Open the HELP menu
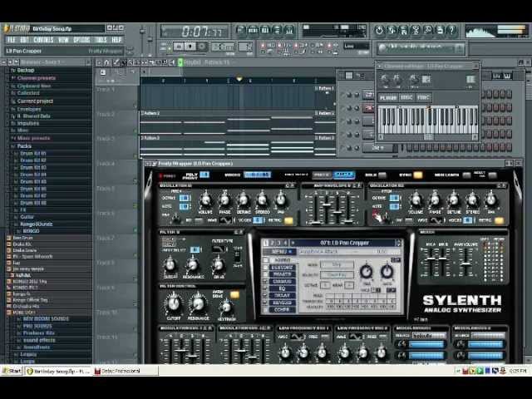532x399 pixels. click(x=116, y=40)
